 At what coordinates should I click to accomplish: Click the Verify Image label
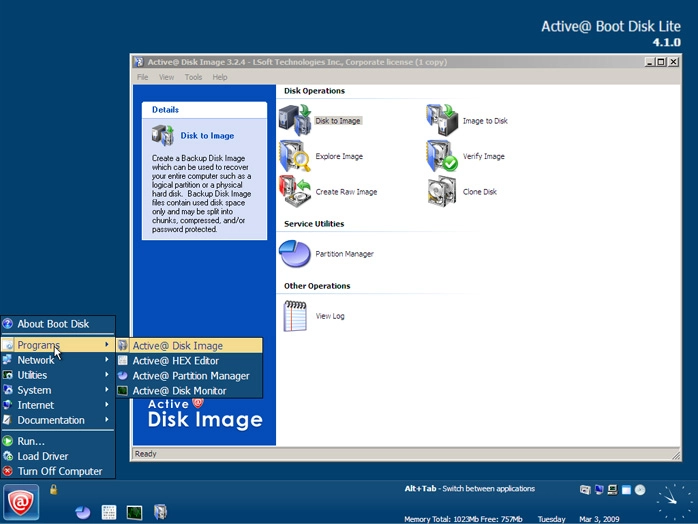[483, 156]
